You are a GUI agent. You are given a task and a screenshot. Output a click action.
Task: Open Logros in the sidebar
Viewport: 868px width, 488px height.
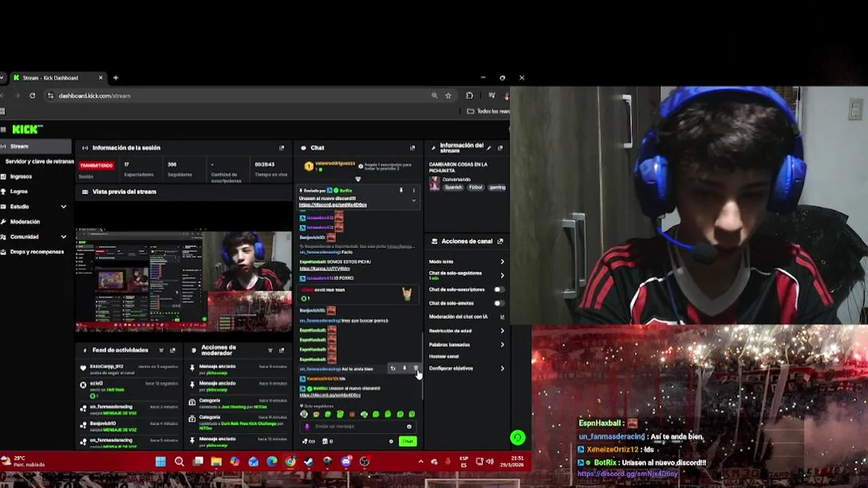tap(35, 191)
